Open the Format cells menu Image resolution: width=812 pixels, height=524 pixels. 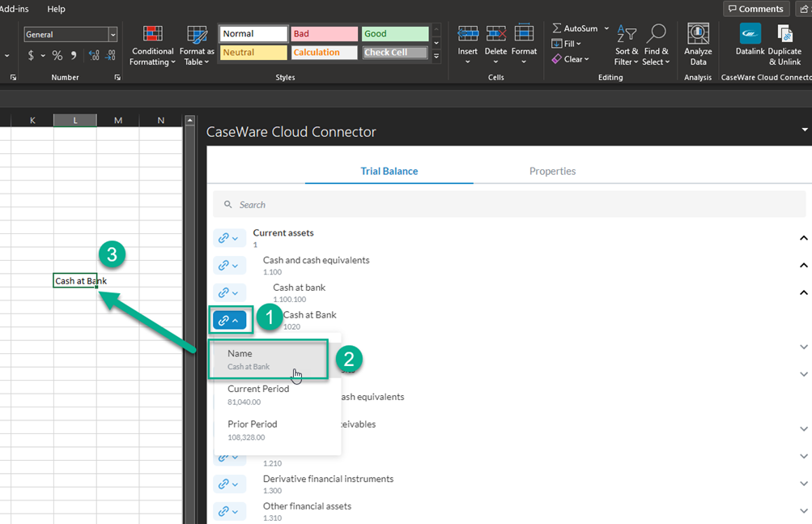(524, 45)
